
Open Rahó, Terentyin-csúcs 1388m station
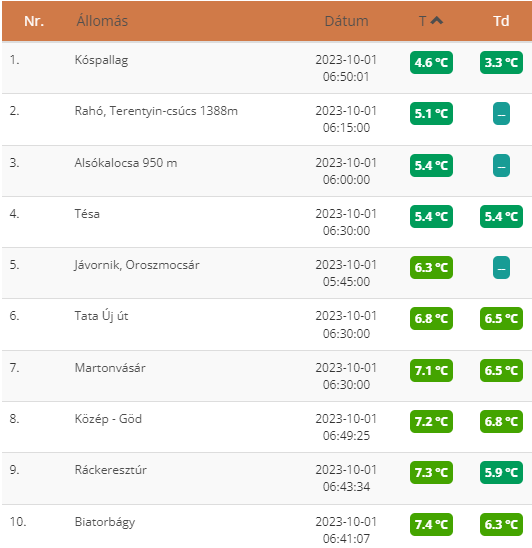coord(156,111)
